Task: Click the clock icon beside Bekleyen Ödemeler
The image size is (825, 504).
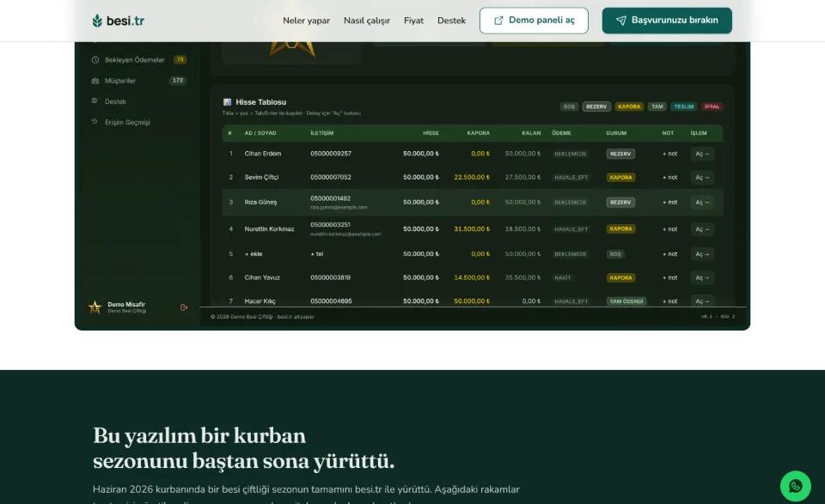Action: pyautogui.click(x=95, y=60)
